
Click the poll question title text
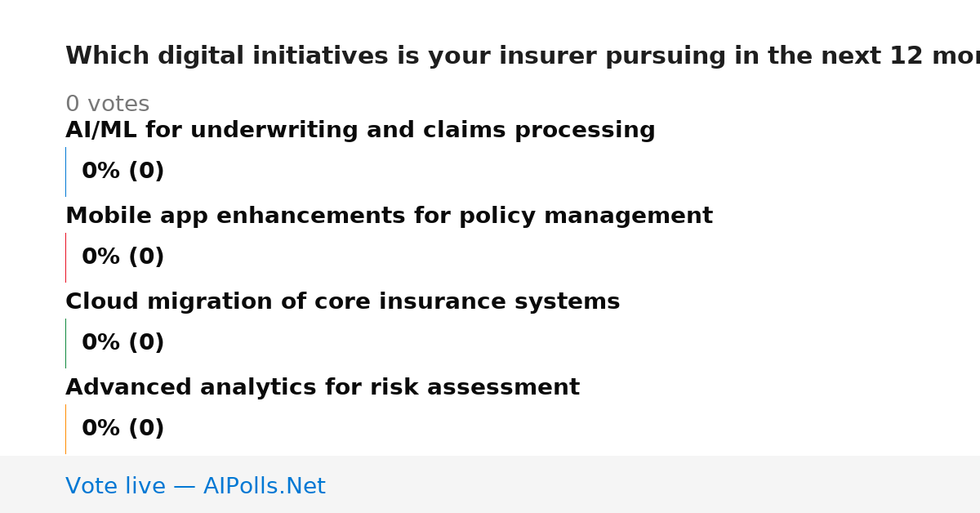pos(523,56)
